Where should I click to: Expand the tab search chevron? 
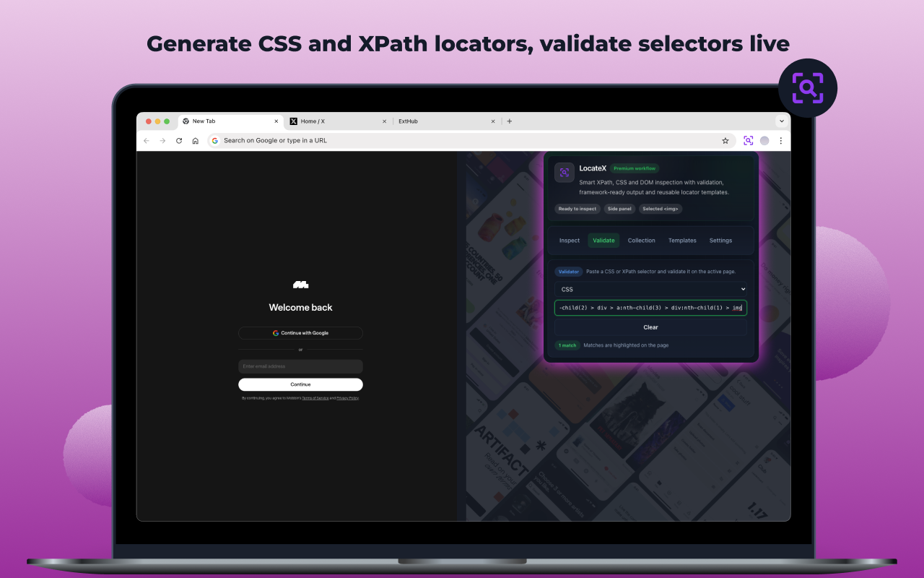tap(781, 121)
